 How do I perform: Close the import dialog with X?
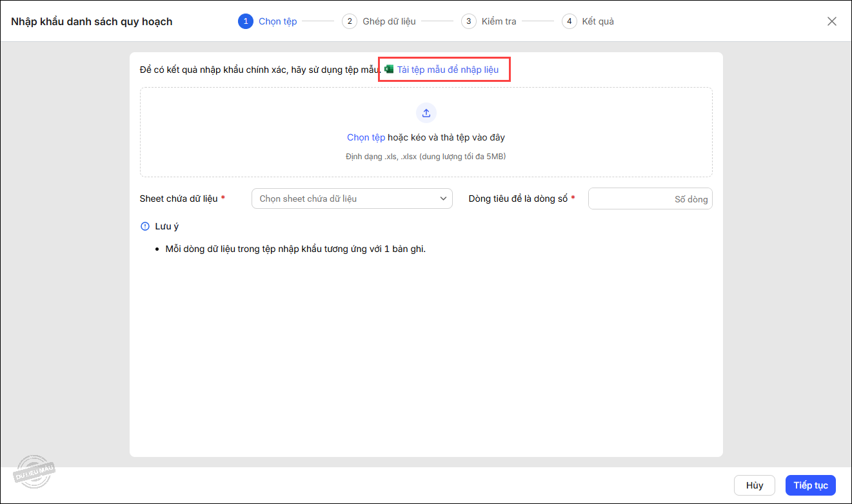click(832, 21)
